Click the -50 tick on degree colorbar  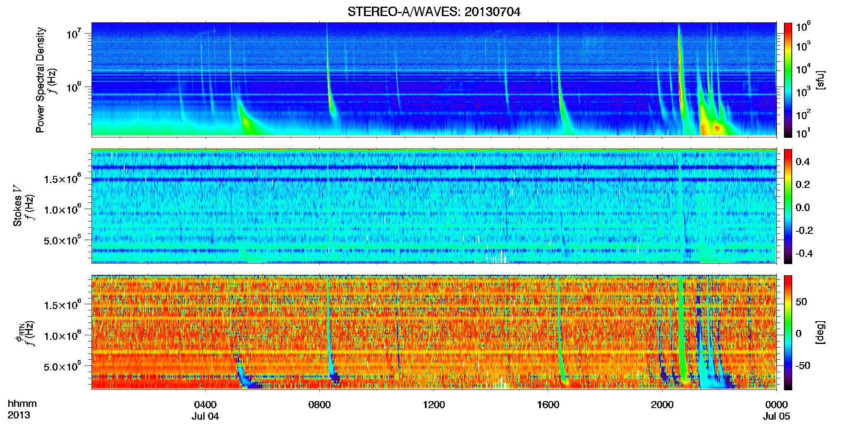pos(803,366)
